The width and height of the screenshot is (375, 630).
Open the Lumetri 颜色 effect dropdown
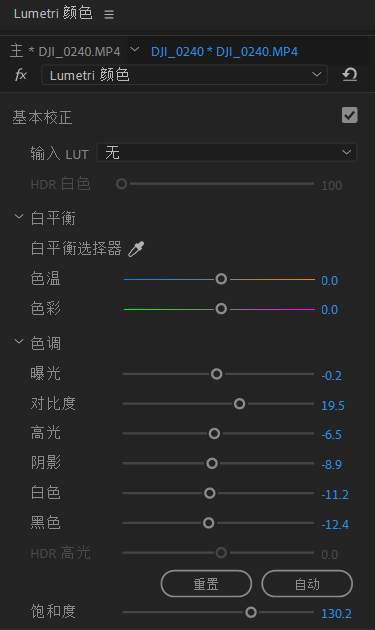pyautogui.click(x=184, y=75)
